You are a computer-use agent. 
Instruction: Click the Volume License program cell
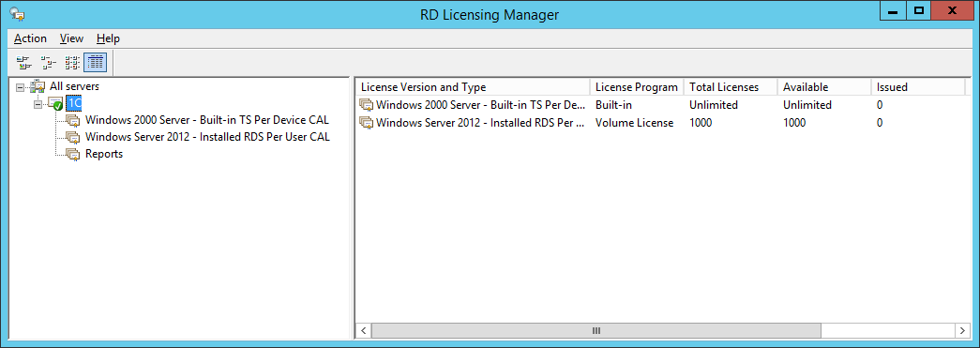[x=634, y=123]
